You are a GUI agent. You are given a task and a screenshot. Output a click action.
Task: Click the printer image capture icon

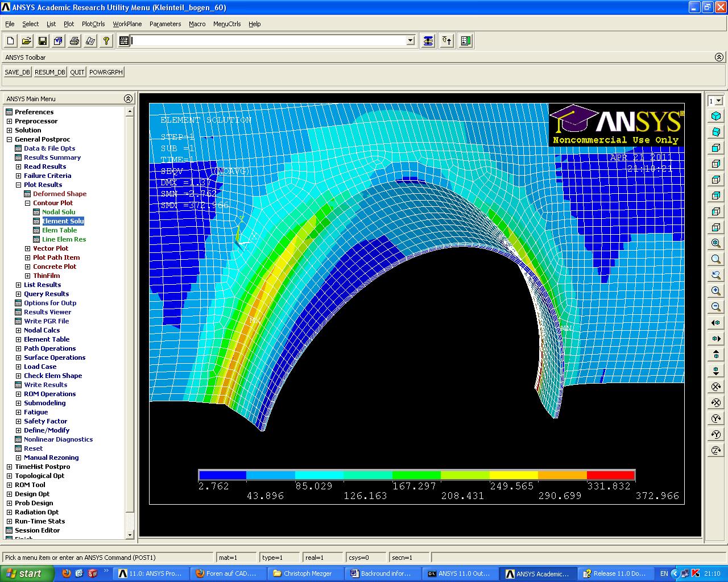point(75,41)
